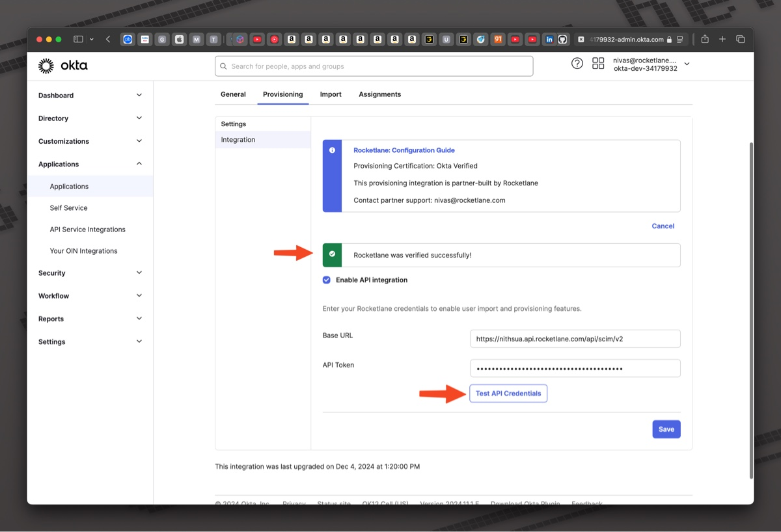
Task: Close current Okta tab with X icon
Action: (x=581, y=40)
